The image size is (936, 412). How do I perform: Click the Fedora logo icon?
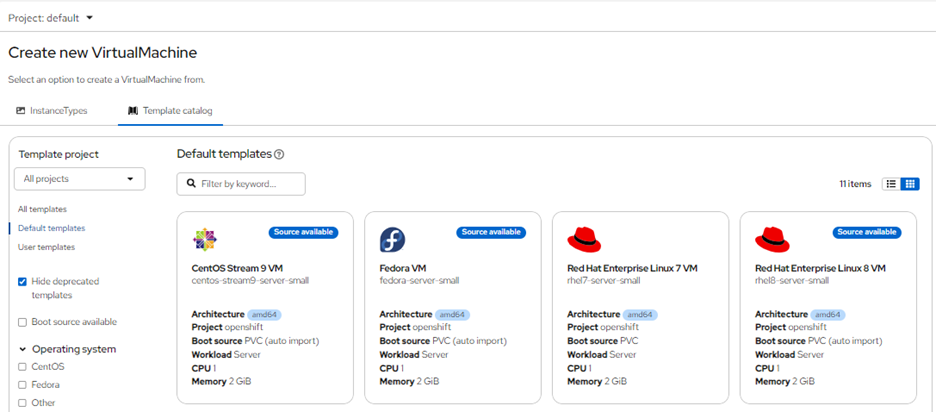(x=392, y=239)
